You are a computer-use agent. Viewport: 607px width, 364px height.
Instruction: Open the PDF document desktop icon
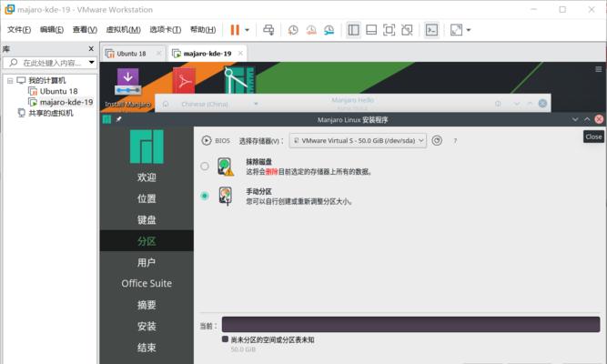click(184, 81)
